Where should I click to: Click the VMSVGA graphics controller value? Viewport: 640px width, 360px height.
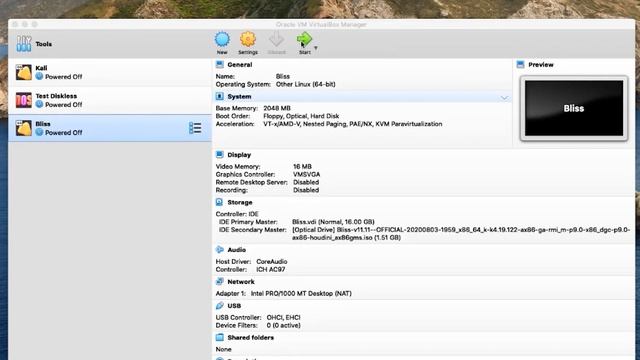click(307, 174)
